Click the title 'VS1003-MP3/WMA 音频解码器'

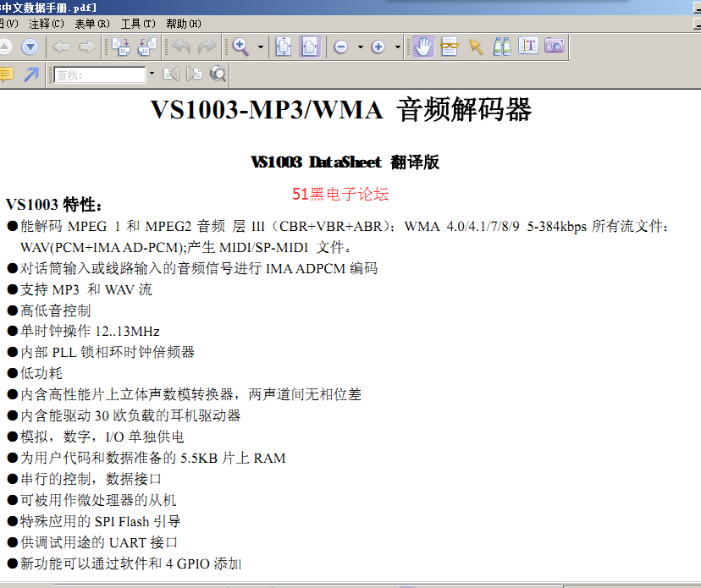click(x=340, y=109)
